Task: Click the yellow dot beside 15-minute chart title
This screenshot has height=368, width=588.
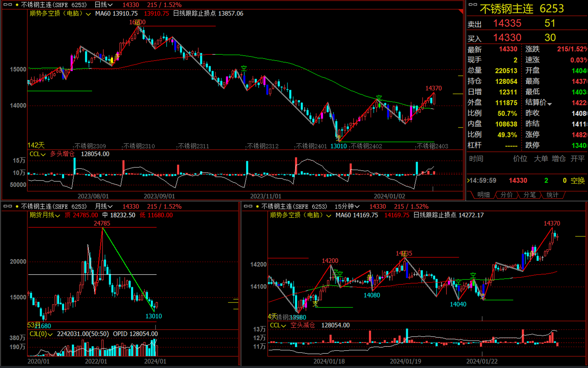Action: (257, 206)
